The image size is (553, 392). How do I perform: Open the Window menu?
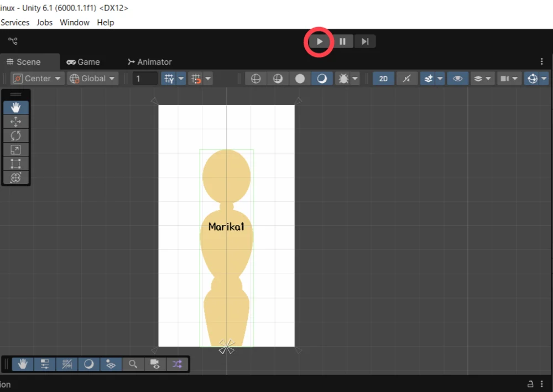75,23
